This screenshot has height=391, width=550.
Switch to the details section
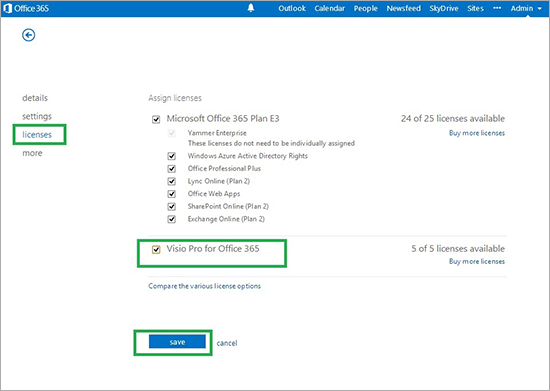35,98
